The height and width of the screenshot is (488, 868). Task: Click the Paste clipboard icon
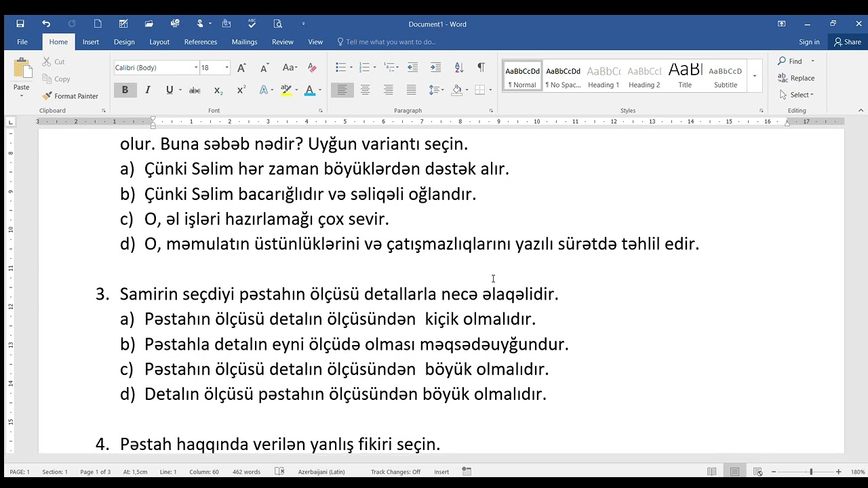pos(22,70)
